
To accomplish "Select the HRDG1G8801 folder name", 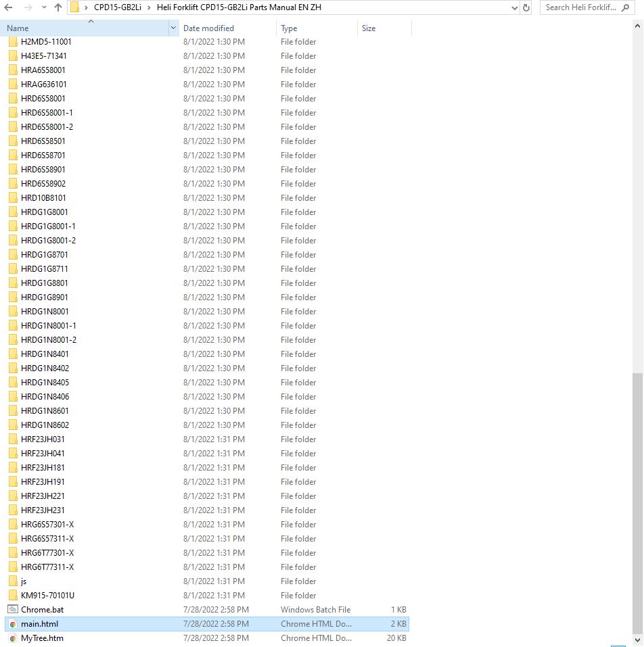I will pyautogui.click(x=45, y=283).
